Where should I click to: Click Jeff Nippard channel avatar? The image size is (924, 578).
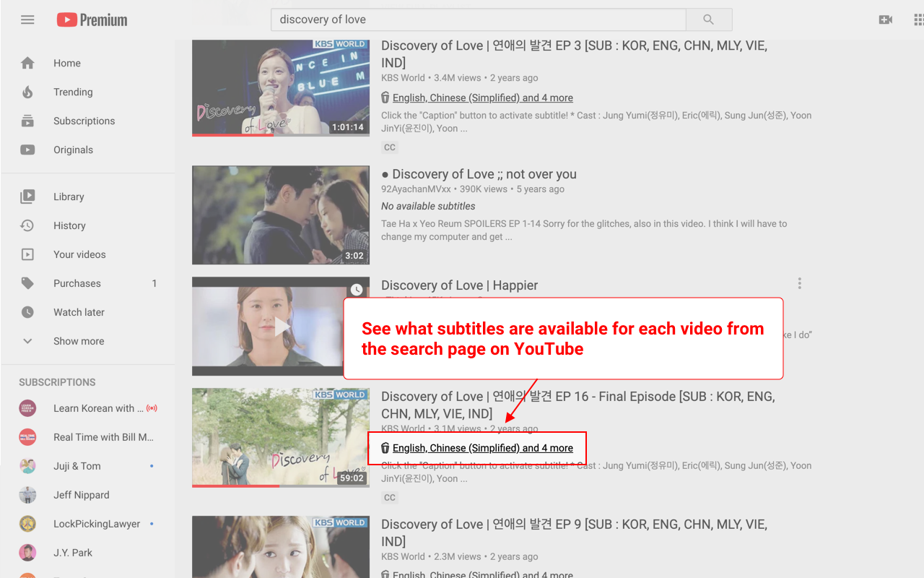(27, 495)
